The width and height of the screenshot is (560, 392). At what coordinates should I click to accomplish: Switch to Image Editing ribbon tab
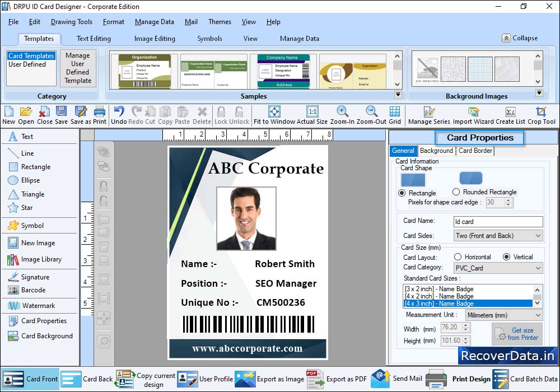(x=155, y=39)
